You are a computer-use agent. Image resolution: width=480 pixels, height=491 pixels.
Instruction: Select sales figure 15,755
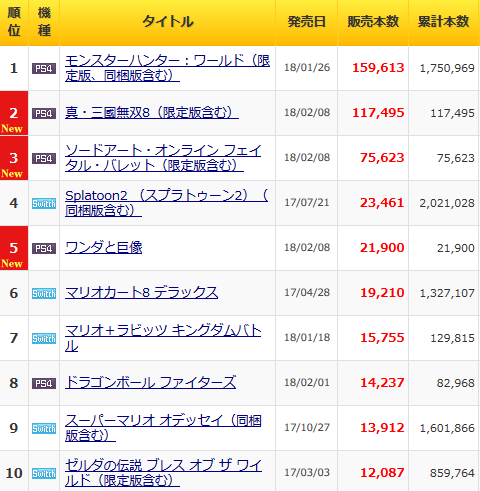click(382, 338)
